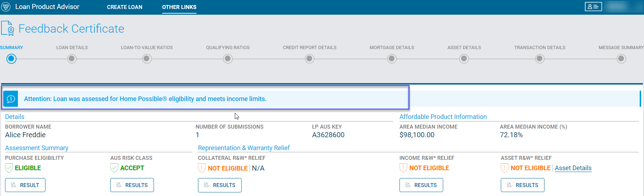Click the Income R&W relief warning shield
Image resolution: width=644 pixels, height=196 pixels.
pos(403,168)
